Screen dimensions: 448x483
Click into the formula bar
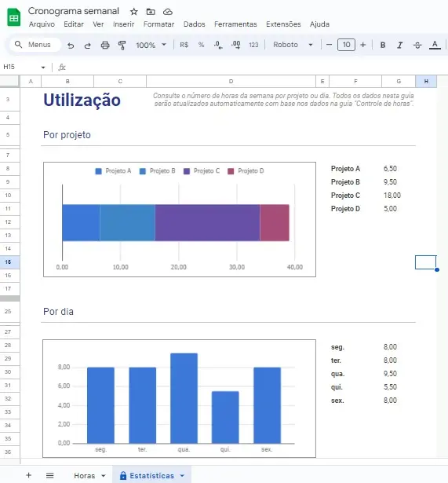(256, 68)
